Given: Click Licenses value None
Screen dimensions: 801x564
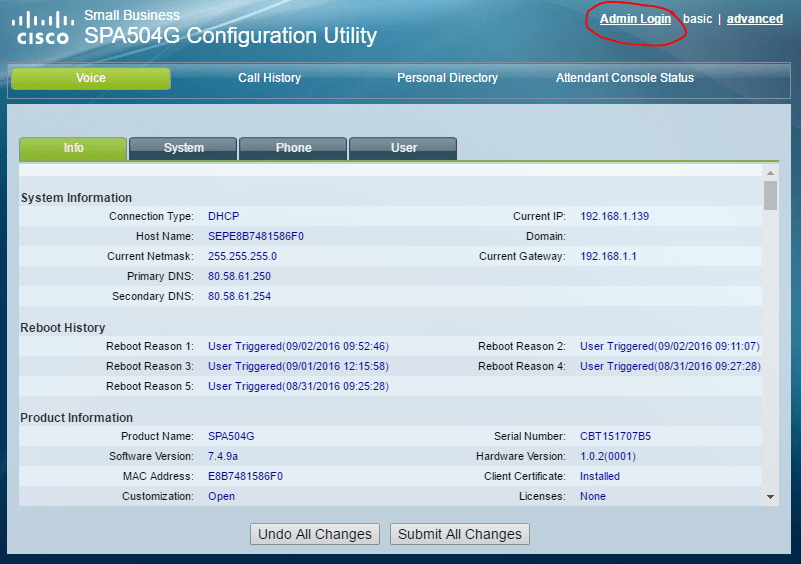Looking at the screenshot, I should (593, 496).
